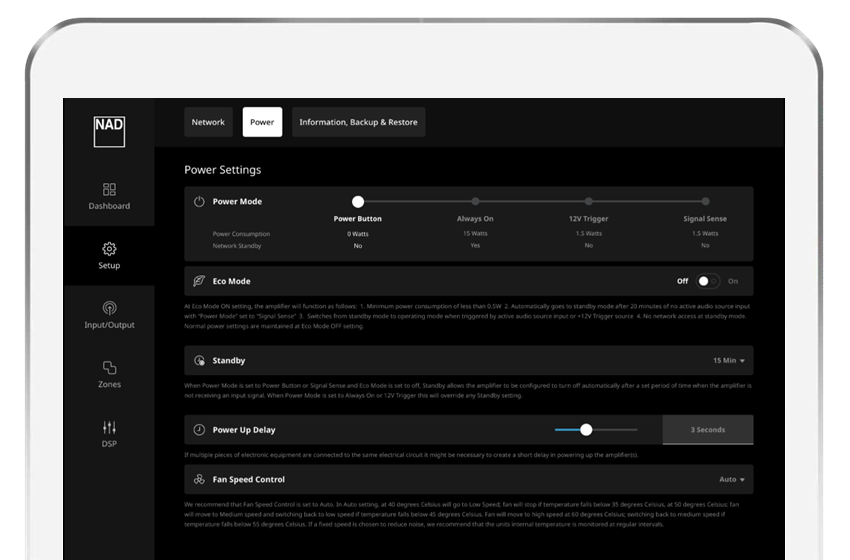
Task: Open Information, Backup & Restore tab
Action: (x=358, y=122)
